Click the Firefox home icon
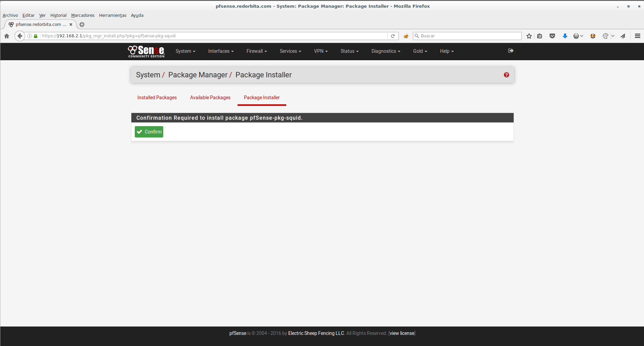 7,36
